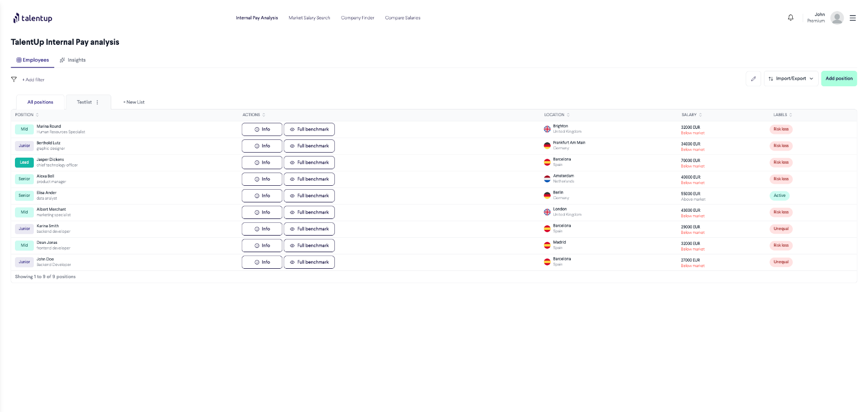Click the pencil edit icon

[753, 79]
